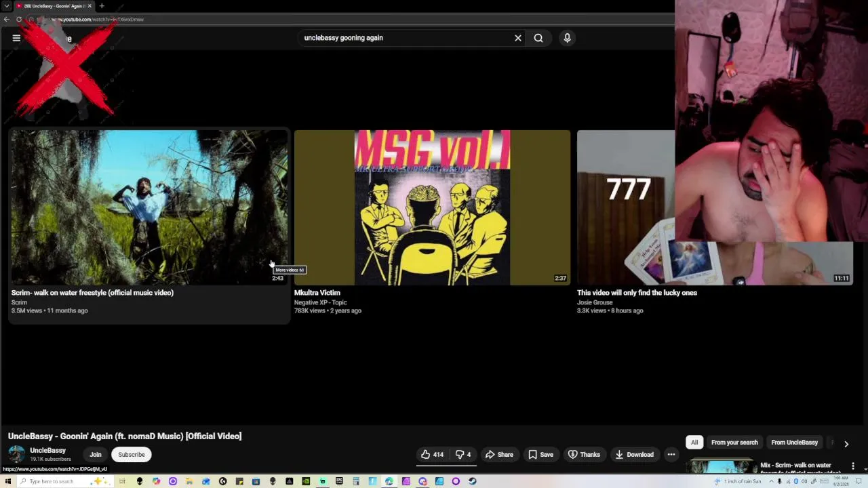Open the Scrim channel name link

(19, 302)
